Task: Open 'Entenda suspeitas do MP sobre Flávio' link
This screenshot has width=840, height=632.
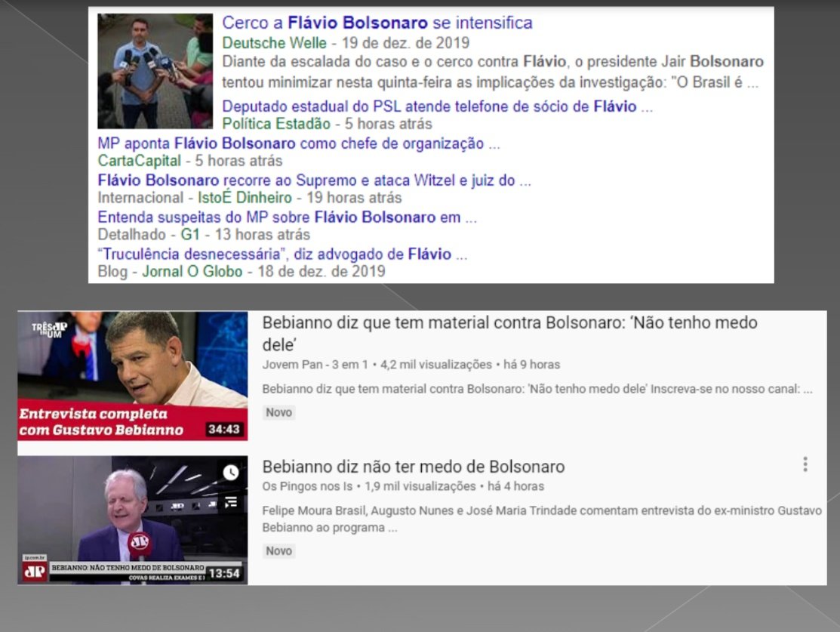Action: [287, 217]
